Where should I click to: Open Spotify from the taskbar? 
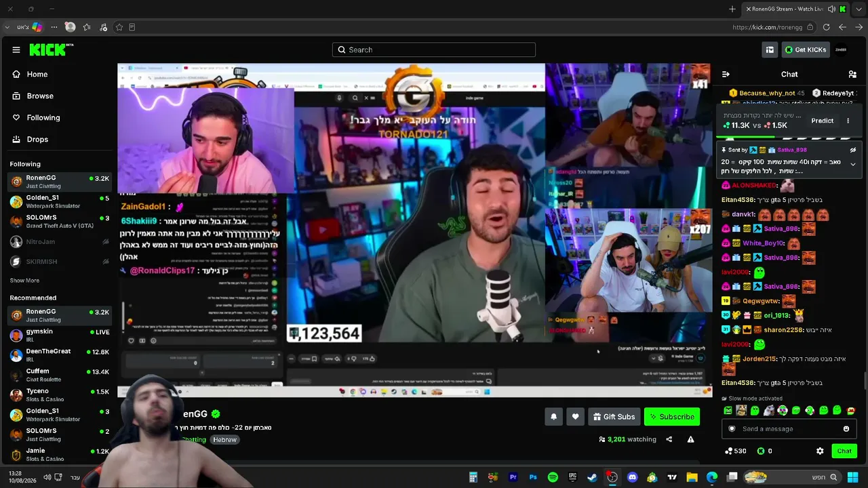tap(553, 478)
